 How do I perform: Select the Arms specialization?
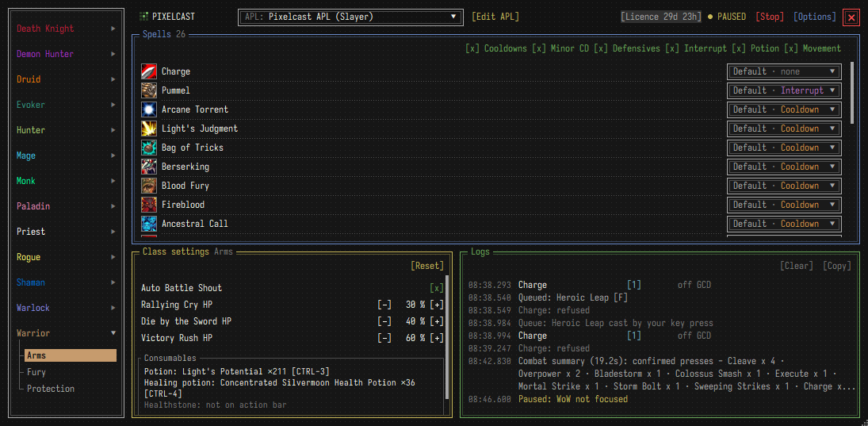[x=71, y=355]
